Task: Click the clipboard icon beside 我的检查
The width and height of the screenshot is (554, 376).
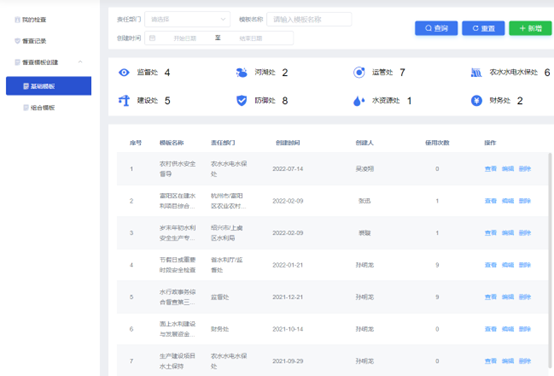Action: 17,20
